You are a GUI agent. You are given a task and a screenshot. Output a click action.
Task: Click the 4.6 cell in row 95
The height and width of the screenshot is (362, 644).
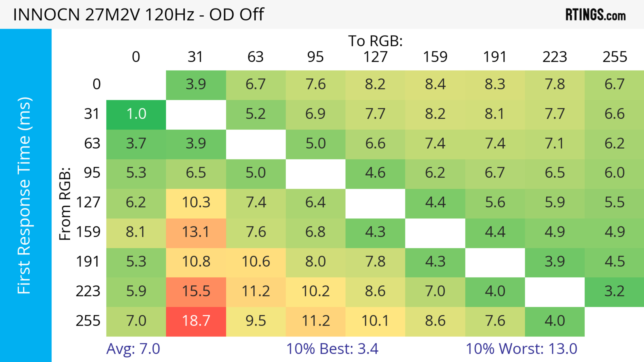coord(375,174)
